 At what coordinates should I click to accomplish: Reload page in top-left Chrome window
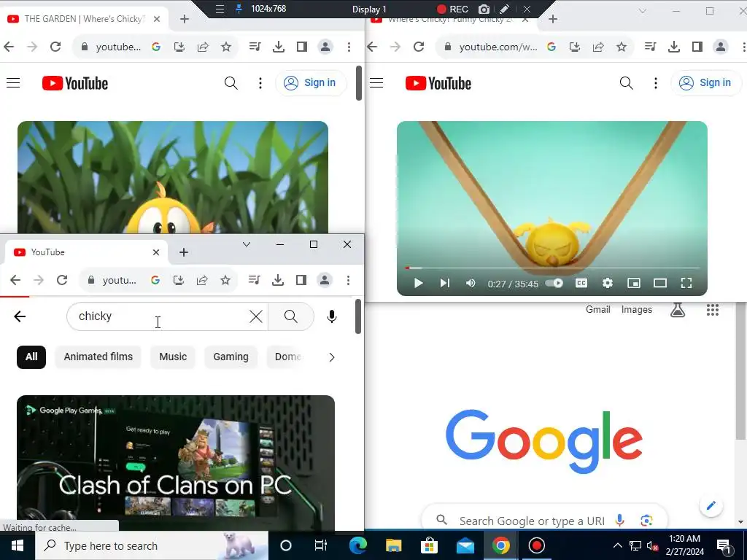(55, 47)
